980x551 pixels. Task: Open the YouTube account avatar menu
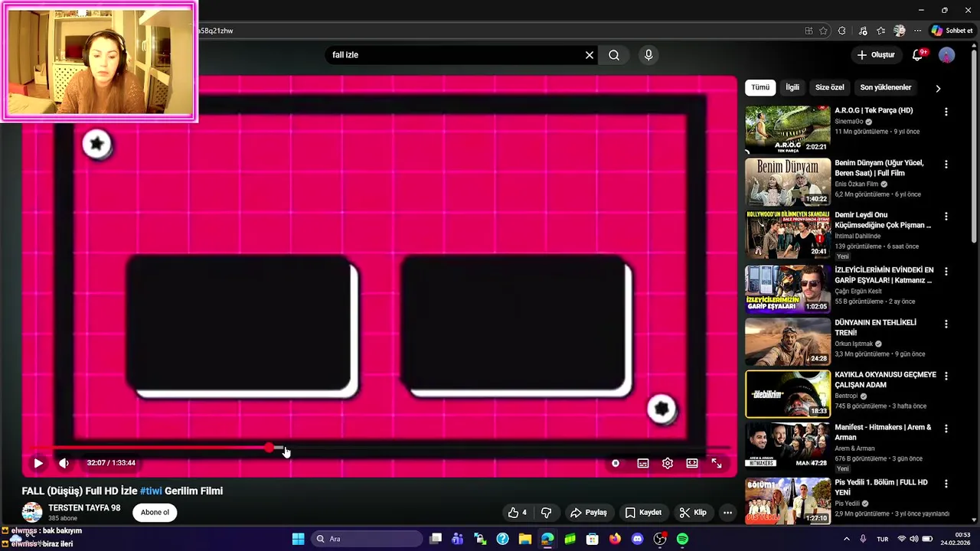[x=947, y=55]
